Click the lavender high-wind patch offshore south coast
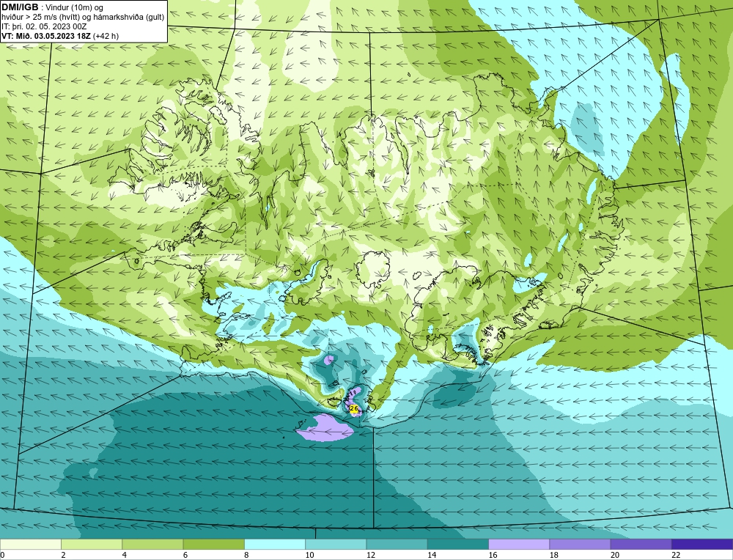 coord(325,428)
